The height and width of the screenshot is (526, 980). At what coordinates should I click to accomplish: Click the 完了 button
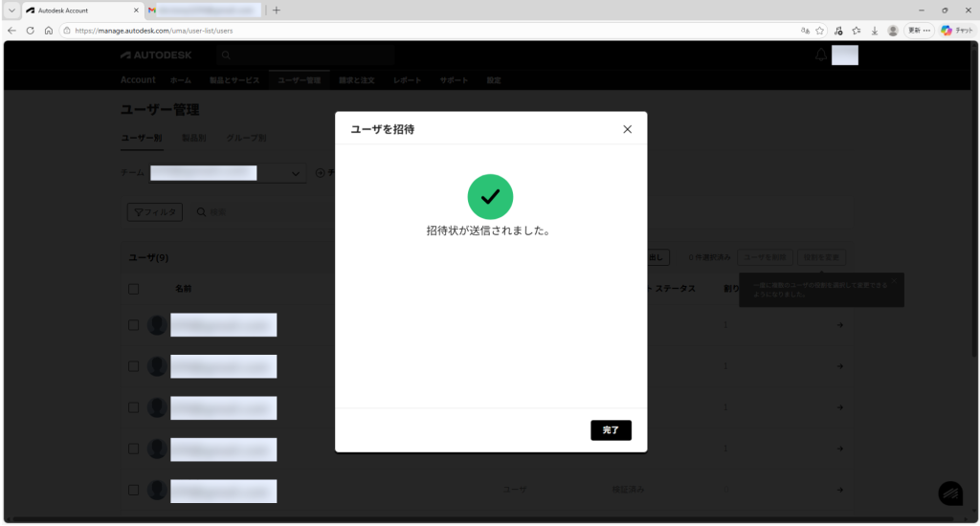(x=611, y=430)
